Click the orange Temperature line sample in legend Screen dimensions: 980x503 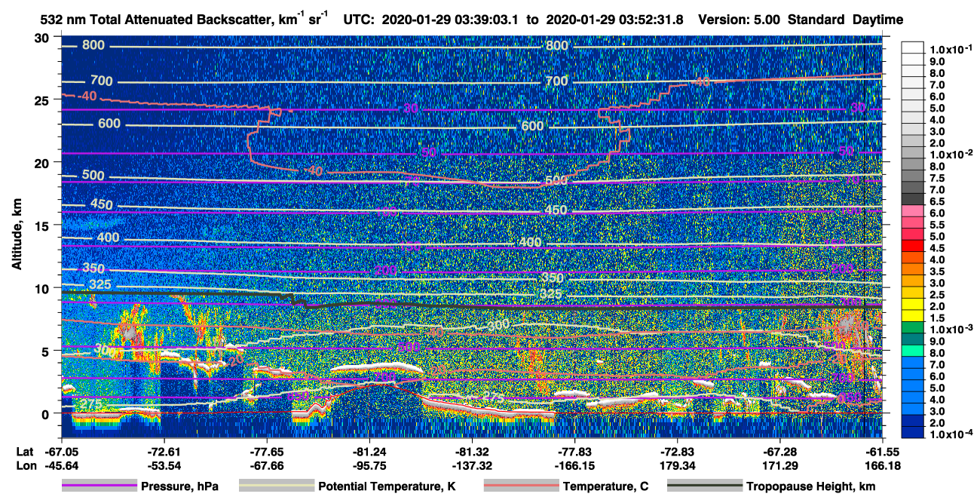[x=521, y=486]
